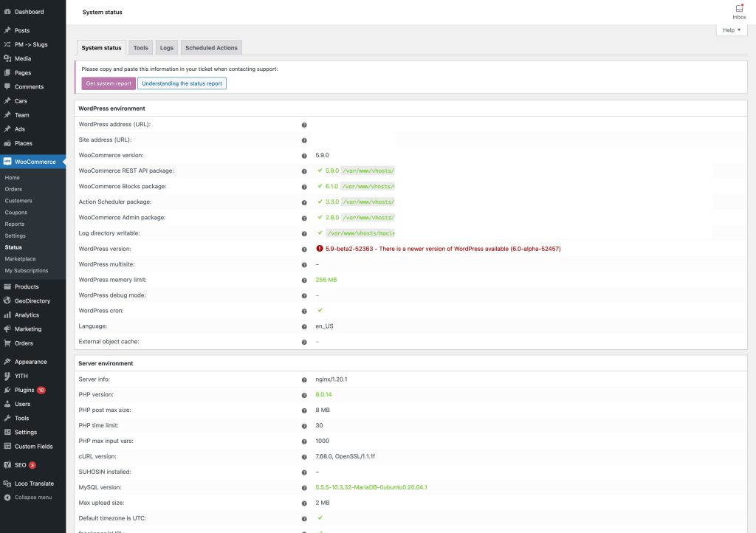The width and height of the screenshot is (756, 533).
Task: Click help icon for WordPress address (URL)
Action: 304,125
